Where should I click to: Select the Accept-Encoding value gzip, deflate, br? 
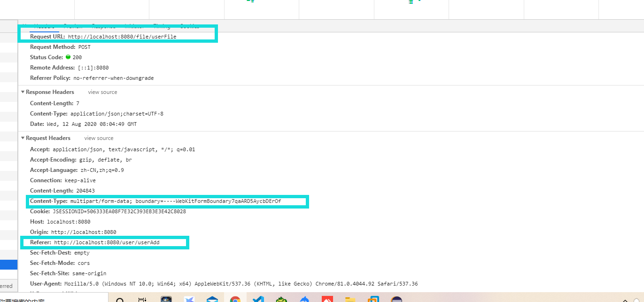106,160
